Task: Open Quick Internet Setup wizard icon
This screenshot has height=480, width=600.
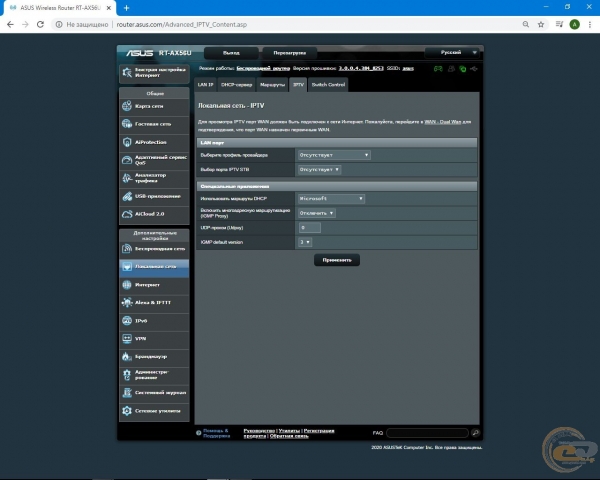Action: point(127,72)
